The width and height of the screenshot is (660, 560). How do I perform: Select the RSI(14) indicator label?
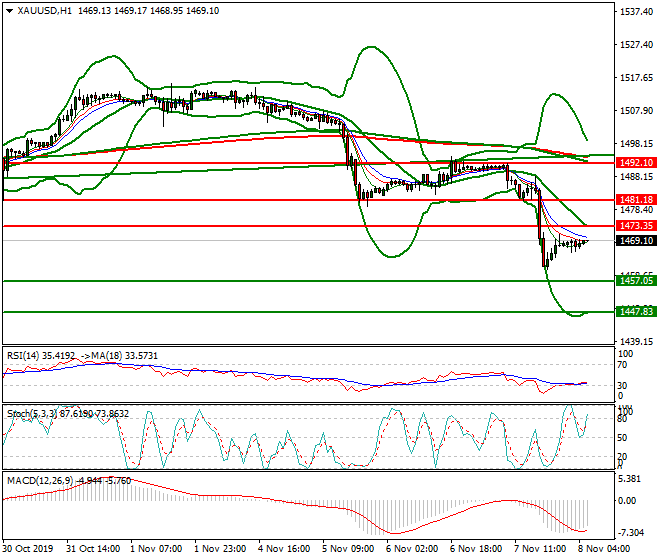tap(23, 356)
